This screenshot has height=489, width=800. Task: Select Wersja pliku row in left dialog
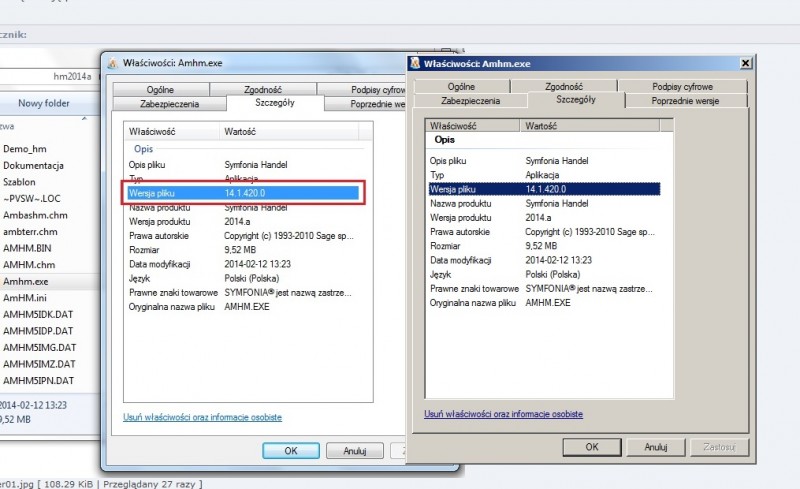242,193
